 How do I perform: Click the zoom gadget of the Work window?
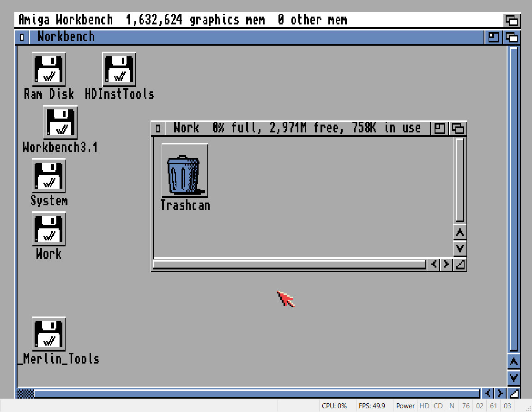pyautogui.click(x=439, y=129)
